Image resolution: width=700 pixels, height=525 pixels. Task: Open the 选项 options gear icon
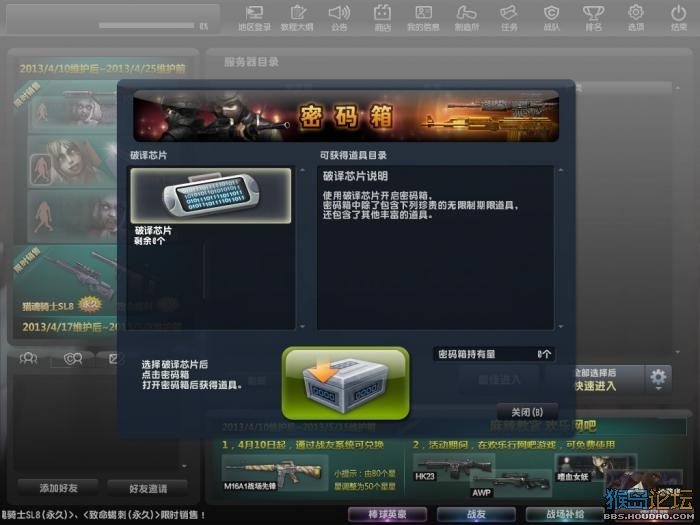click(x=636, y=18)
